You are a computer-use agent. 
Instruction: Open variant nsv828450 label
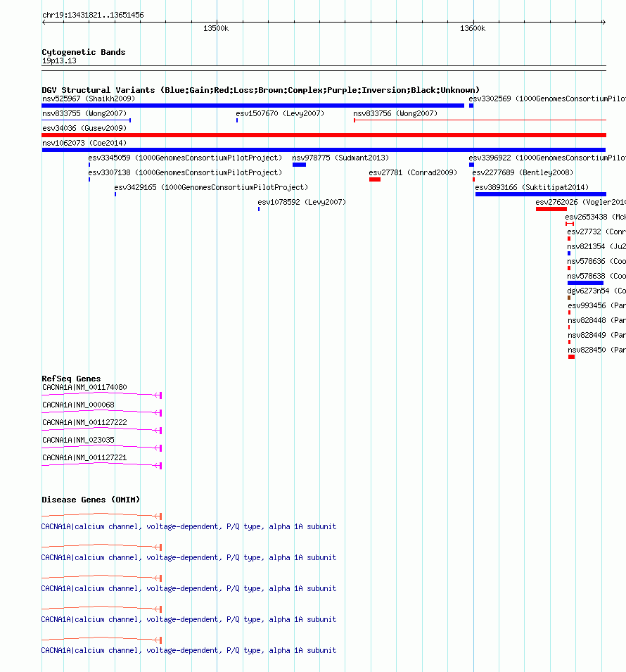coord(597,350)
